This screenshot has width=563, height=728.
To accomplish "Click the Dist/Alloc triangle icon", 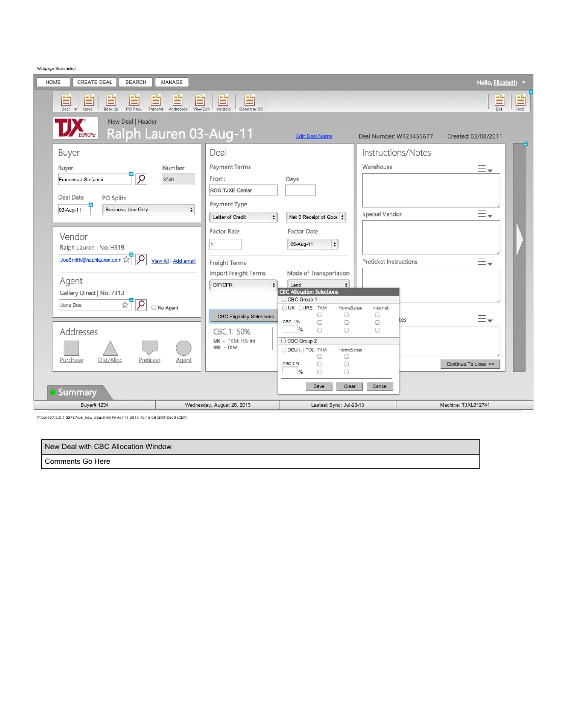I will click(110, 348).
